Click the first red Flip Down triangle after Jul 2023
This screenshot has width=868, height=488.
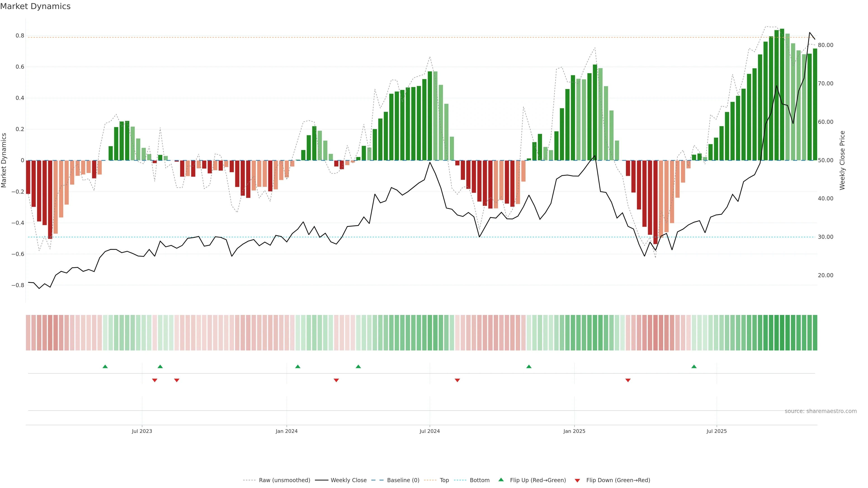click(155, 380)
